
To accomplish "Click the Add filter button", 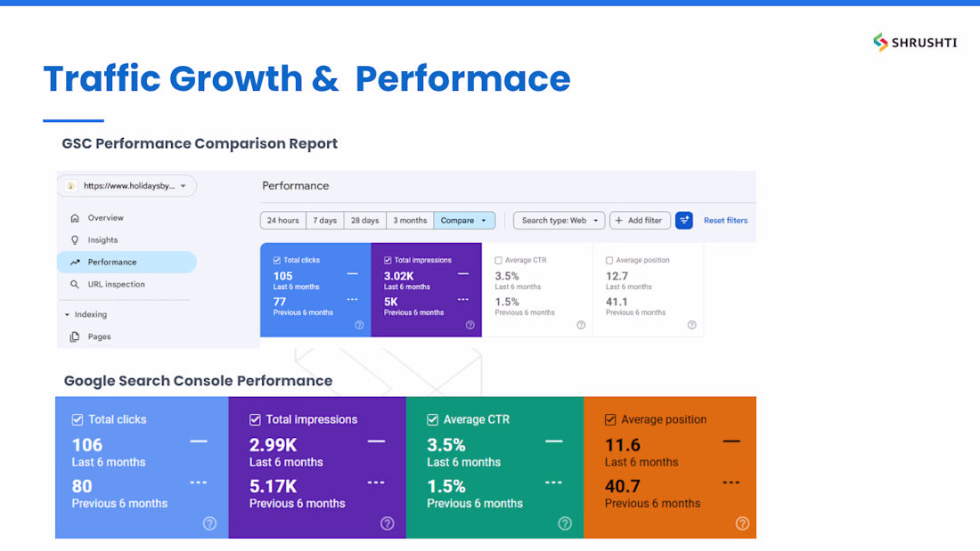I will point(640,221).
